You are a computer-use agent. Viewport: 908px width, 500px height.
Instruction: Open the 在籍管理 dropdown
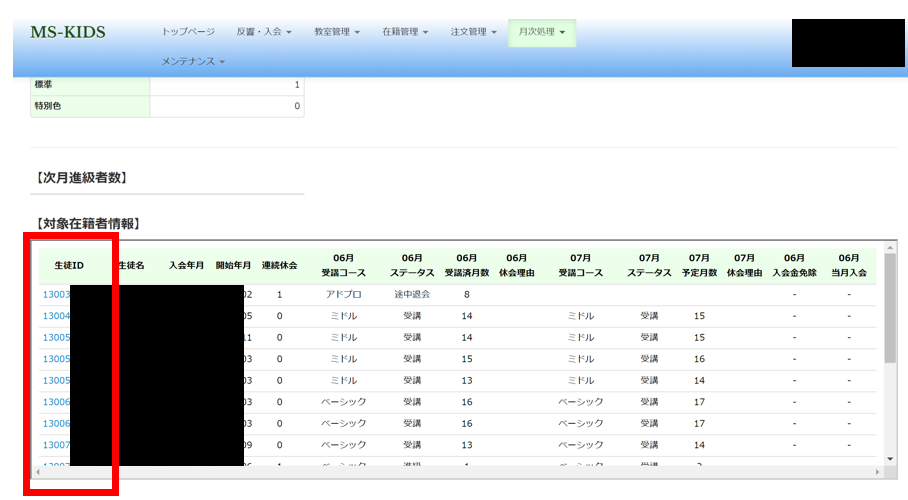pos(404,32)
